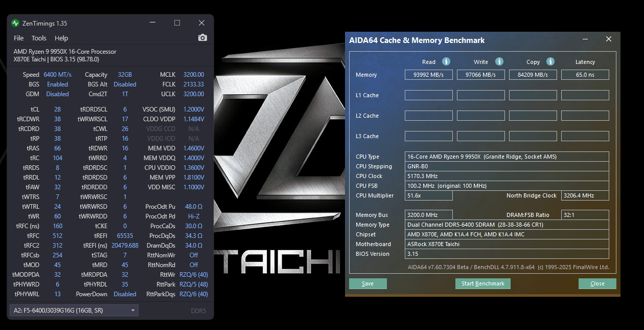Click the AIDA64 copyright FinalWire text
644x330 pixels.
click(508, 268)
